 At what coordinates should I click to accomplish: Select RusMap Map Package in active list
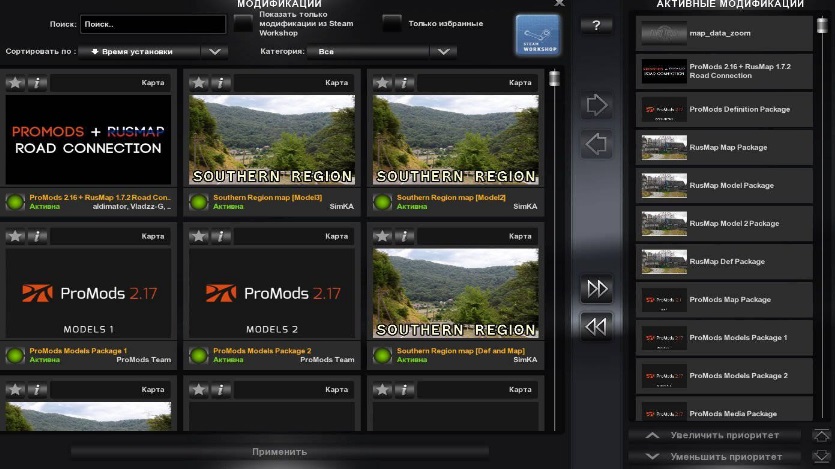726,147
